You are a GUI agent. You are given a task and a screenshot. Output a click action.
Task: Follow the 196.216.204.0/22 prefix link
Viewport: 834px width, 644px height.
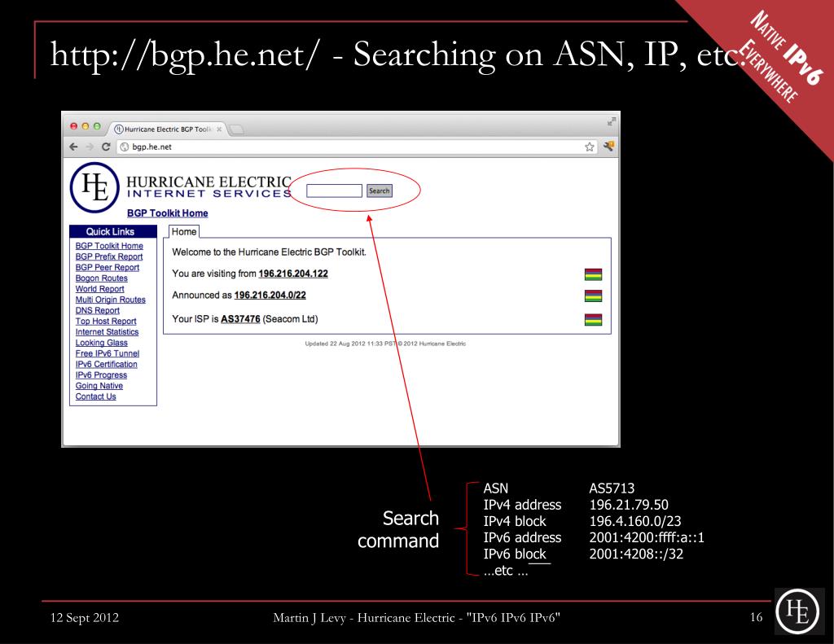pyautogui.click(x=270, y=296)
